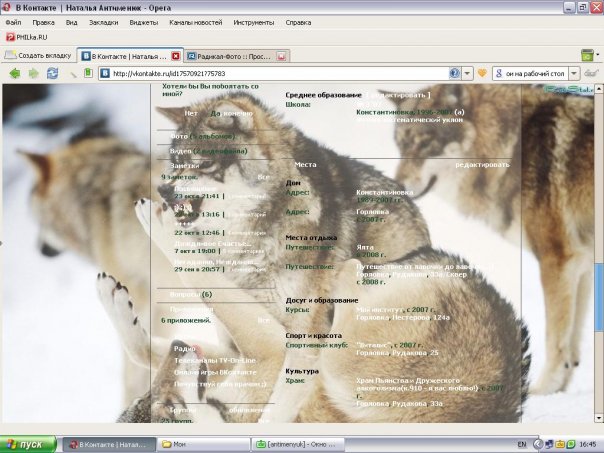Open the Инструменты menu

pos(253,21)
